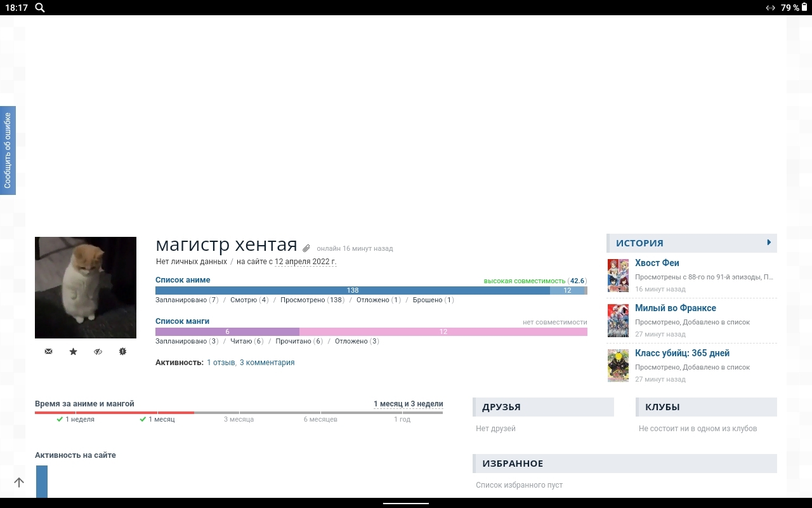
Task: Click the Сообщить об ошибке side button
Action: click(8, 150)
